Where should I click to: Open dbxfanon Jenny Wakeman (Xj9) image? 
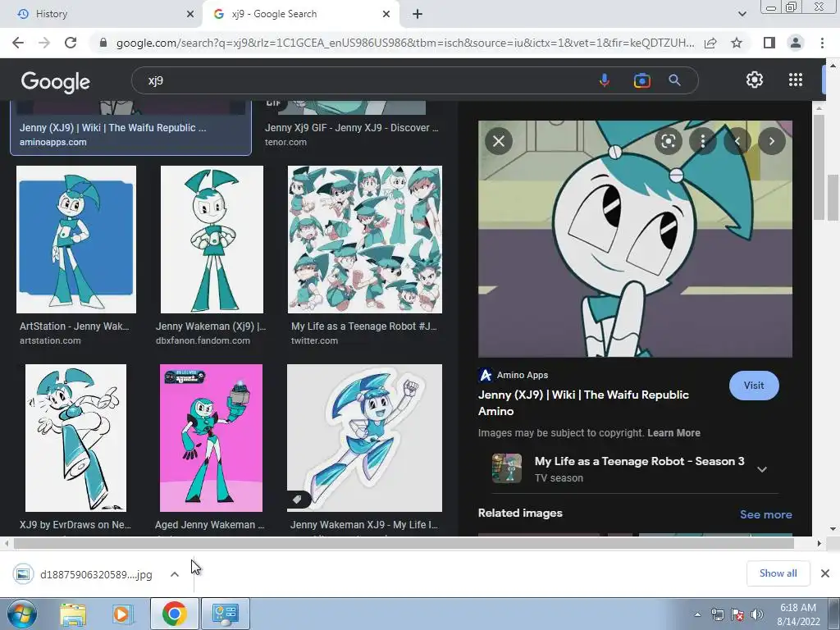coord(212,240)
